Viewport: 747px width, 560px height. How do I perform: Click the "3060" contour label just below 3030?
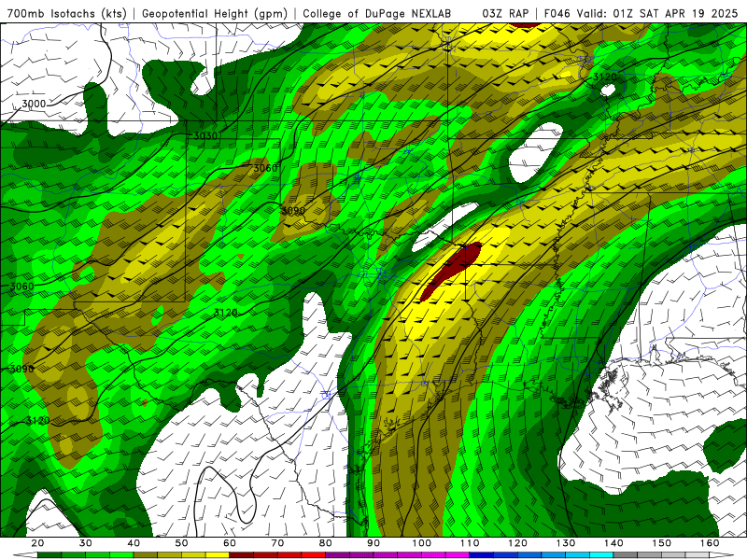coord(265,168)
